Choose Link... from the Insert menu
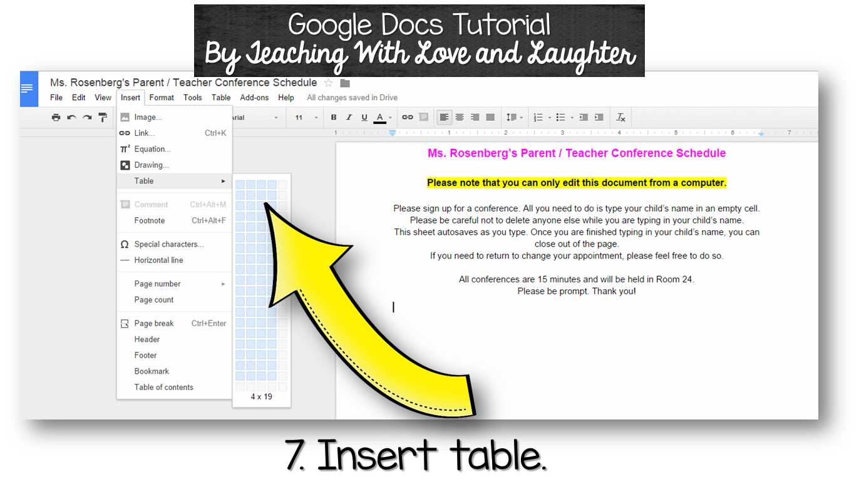 click(174, 133)
